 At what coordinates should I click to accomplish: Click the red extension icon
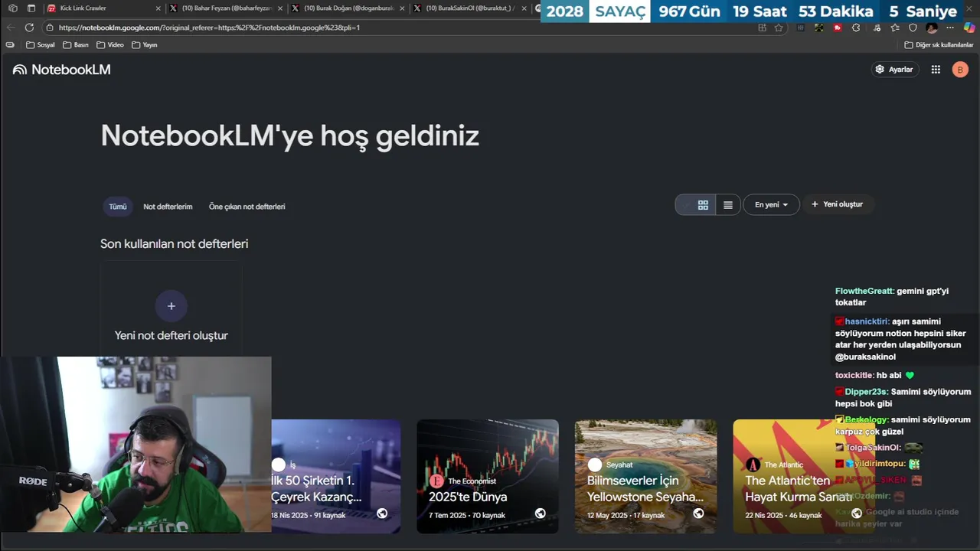[838, 28]
